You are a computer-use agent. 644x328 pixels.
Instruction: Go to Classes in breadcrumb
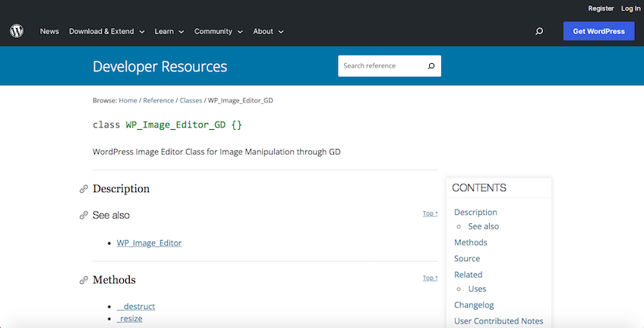click(191, 100)
